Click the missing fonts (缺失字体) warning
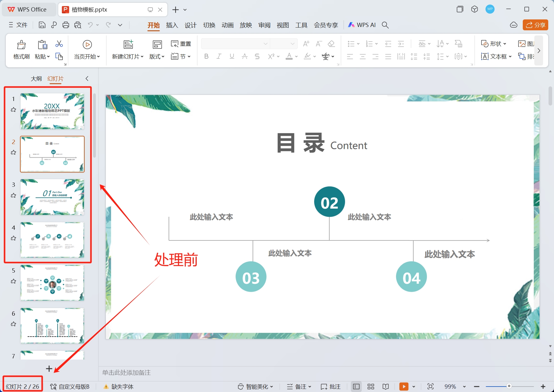554x392 pixels. pyautogui.click(x=119, y=387)
